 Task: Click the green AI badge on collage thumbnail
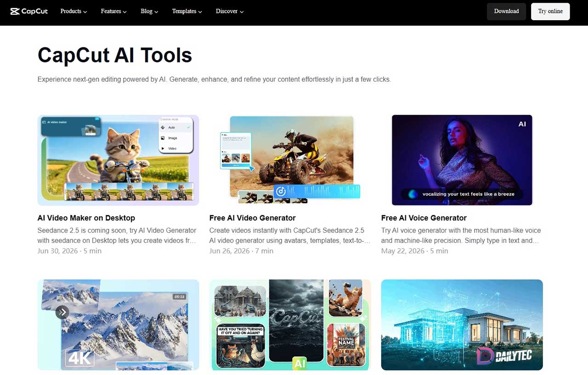[x=300, y=364]
